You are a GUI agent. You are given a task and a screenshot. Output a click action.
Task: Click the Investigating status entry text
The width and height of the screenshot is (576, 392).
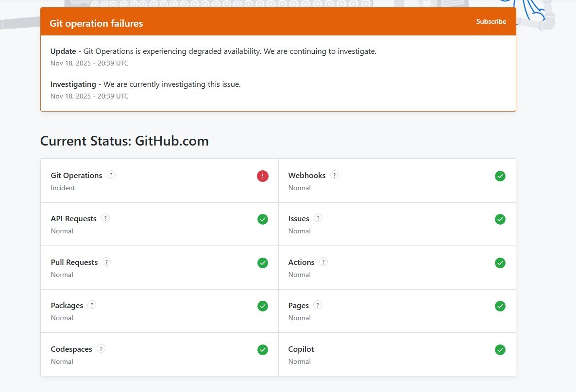point(146,84)
